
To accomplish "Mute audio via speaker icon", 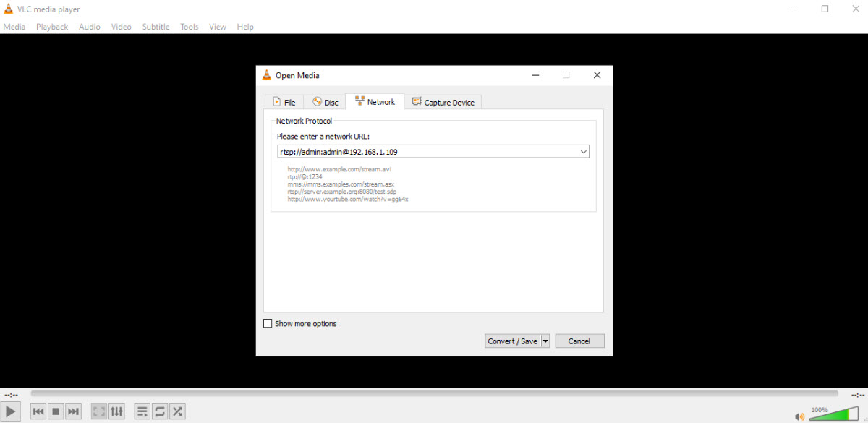I will tap(799, 416).
